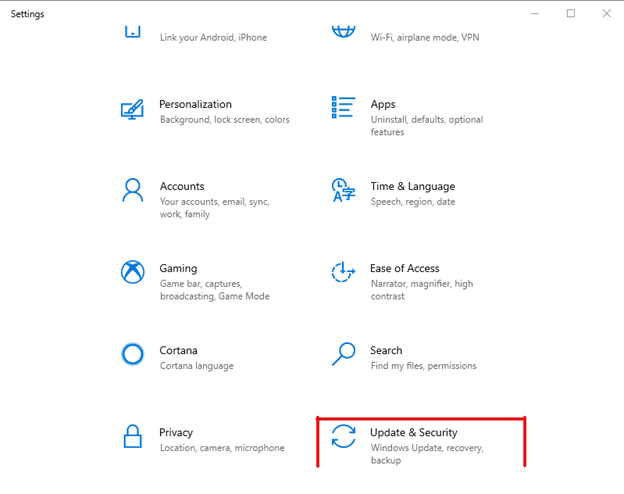Open Accounts settings heading
624x494 pixels.
[182, 186]
